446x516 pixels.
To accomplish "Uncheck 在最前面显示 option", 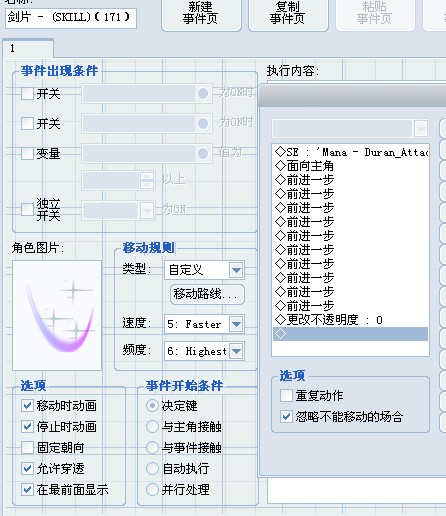I will 27,490.
